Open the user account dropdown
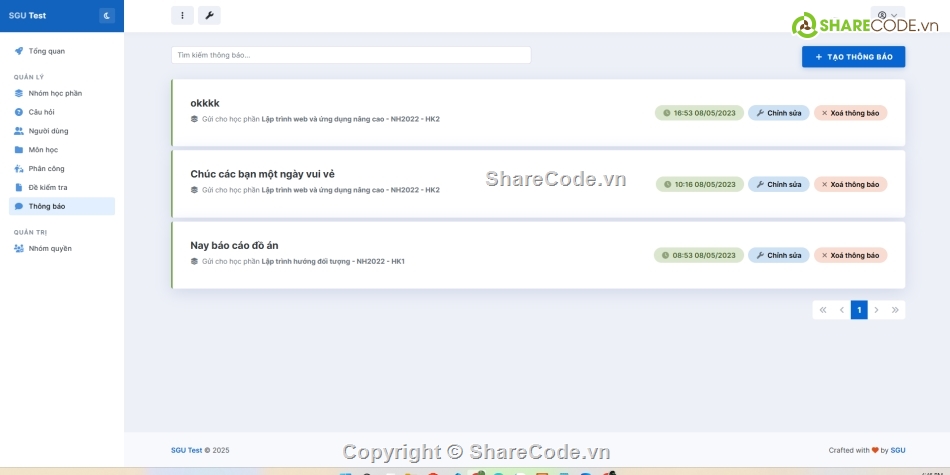Screen dimensions: 950x475 pyautogui.click(x=887, y=15)
